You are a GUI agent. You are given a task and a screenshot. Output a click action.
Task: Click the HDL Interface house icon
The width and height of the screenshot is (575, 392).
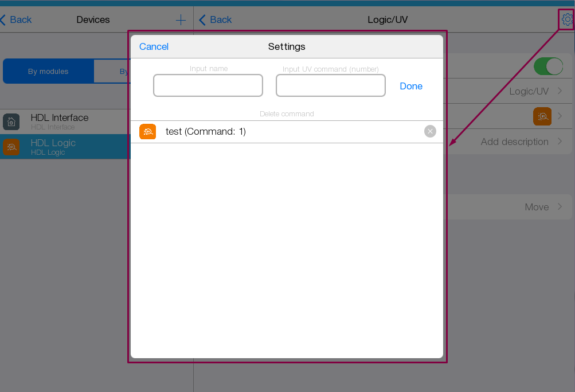click(x=11, y=121)
